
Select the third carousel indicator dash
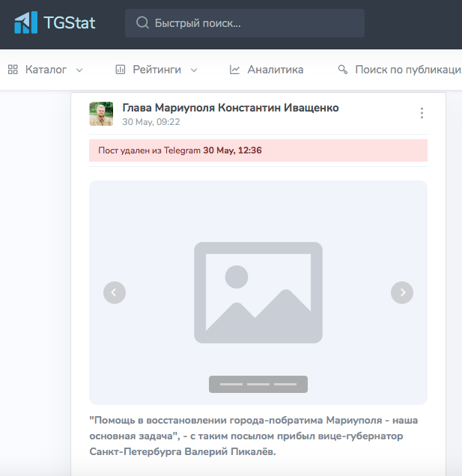tap(285, 384)
